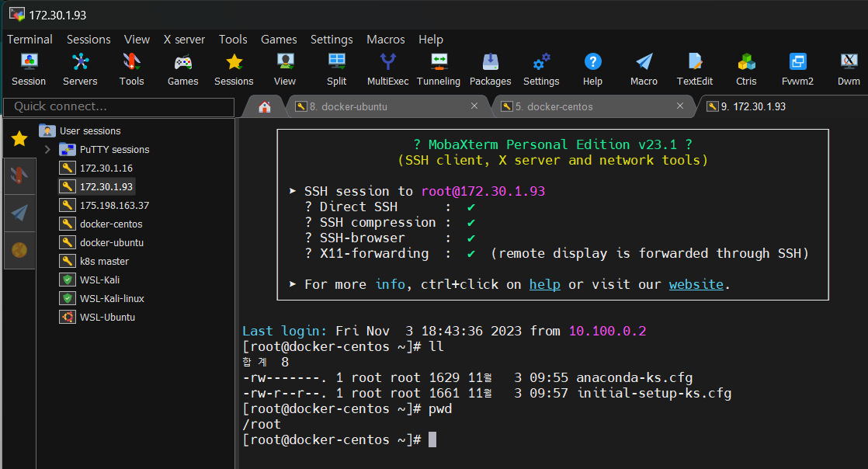Click the Help question mark icon
Screen dimensions: 868x469
click(593, 69)
